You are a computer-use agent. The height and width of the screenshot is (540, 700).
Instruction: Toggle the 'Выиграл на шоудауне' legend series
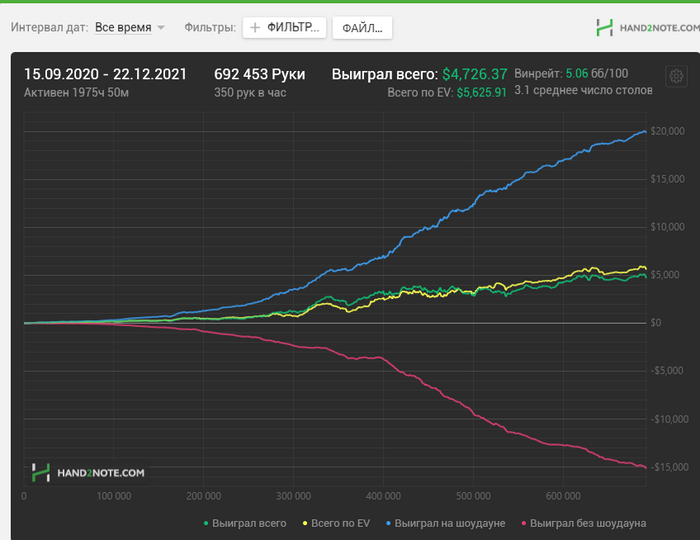tap(446, 523)
